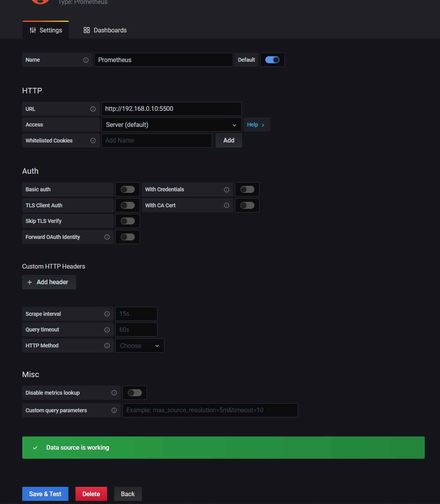
Task: Click the chevron icon beside Help
Action: 263,125
